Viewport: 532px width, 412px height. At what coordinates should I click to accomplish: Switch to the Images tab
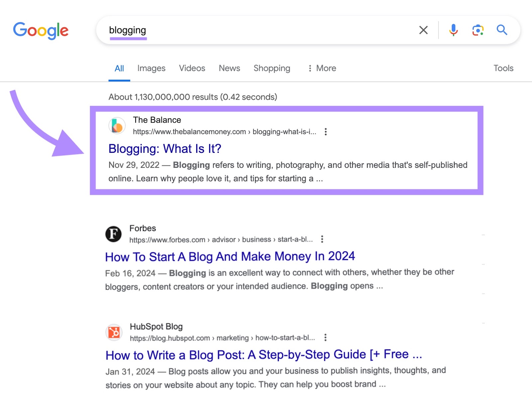point(151,68)
